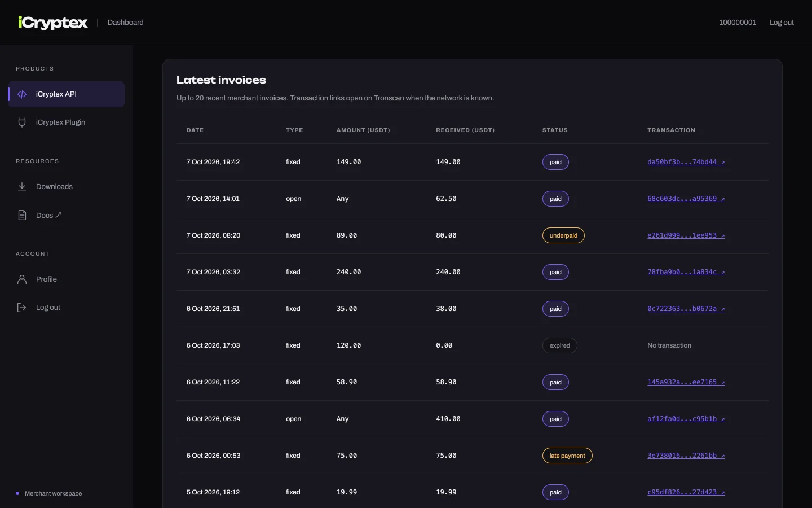This screenshot has height=508, width=812.
Task: Click Log out in the top header
Action: pyautogui.click(x=782, y=23)
